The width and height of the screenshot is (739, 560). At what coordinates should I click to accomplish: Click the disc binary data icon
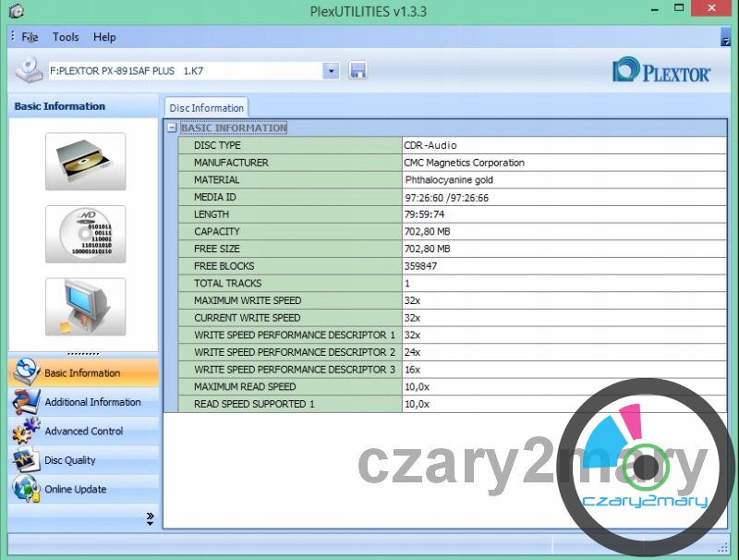[x=85, y=234]
